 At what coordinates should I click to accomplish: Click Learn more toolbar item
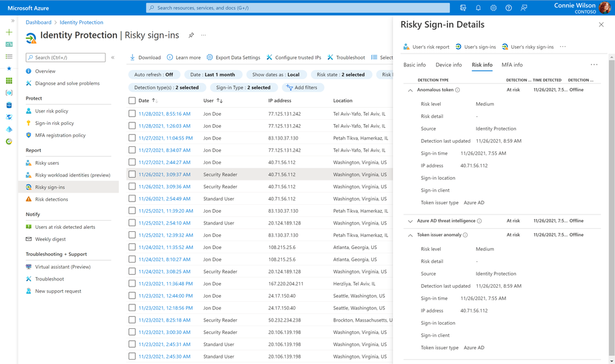pos(183,57)
